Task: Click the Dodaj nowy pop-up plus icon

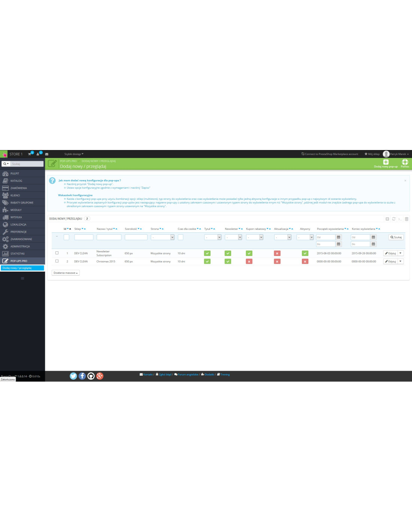Action: pos(386,162)
